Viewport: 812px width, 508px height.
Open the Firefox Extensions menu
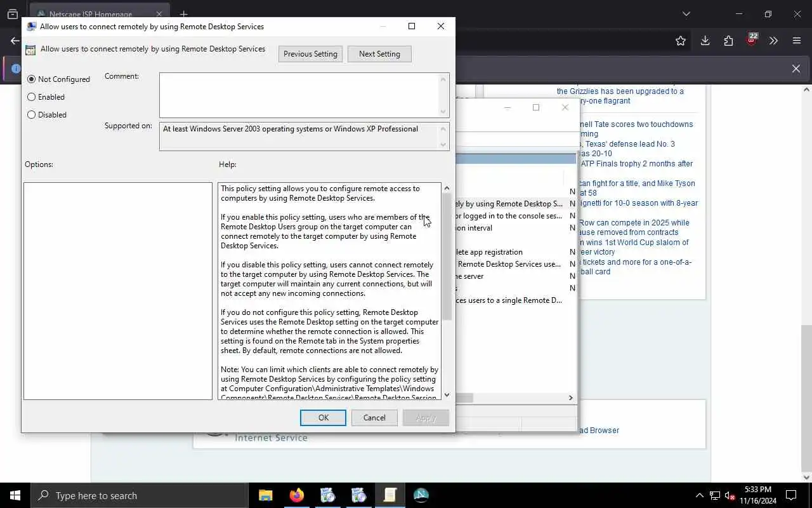click(x=728, y=41)
